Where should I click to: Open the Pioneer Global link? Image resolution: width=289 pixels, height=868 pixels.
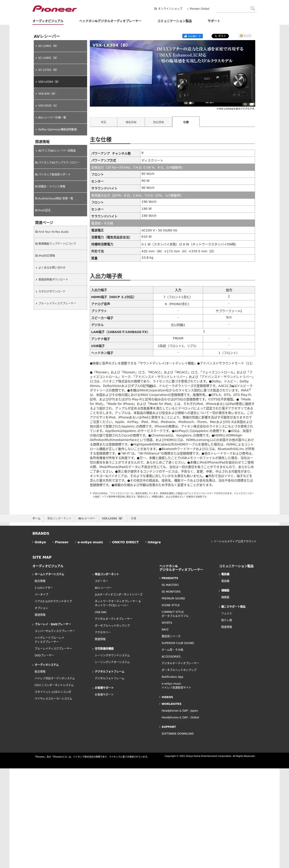click(199, 9)
